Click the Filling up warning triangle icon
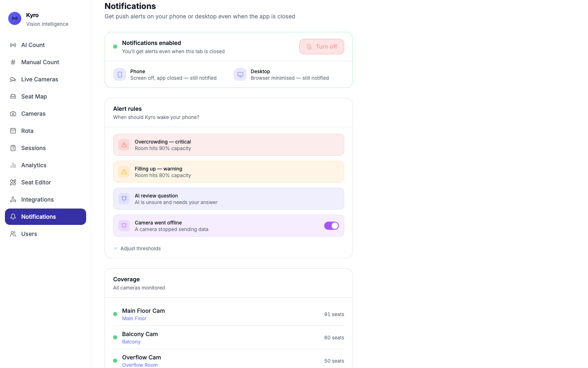The width and height of the screenshot is (588, 368). [124, 172]
